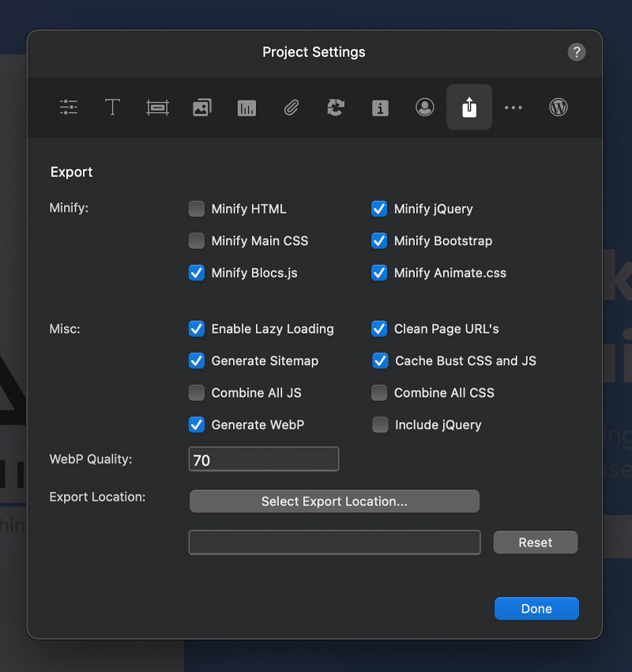Click the Select Export Location button
Screen dimensions: 632x672
(x=334, y=501)
